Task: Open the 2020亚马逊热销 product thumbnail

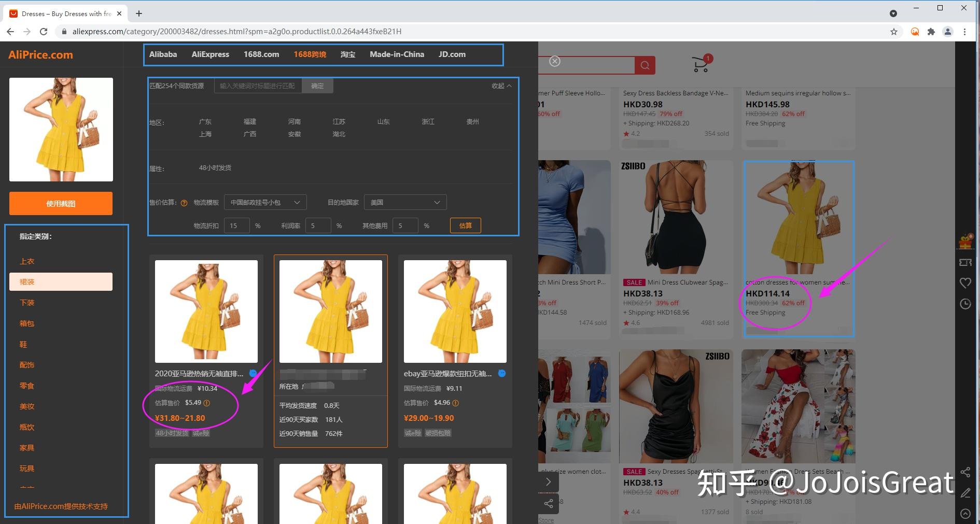Action: (x=206, y=311)
